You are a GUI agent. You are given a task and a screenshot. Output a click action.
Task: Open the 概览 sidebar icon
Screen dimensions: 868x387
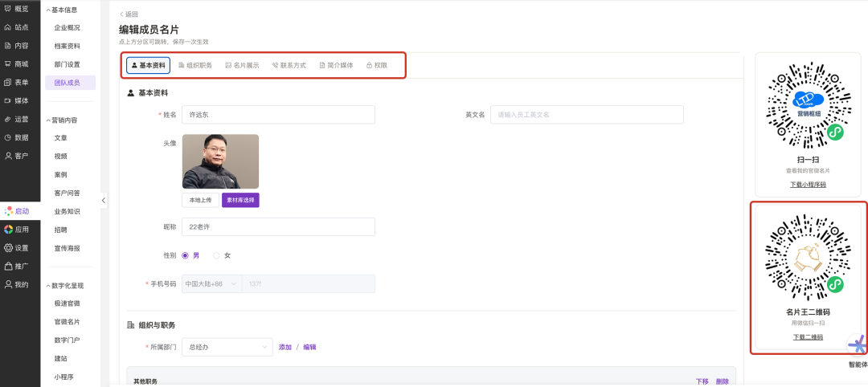(x=8, y=9)
